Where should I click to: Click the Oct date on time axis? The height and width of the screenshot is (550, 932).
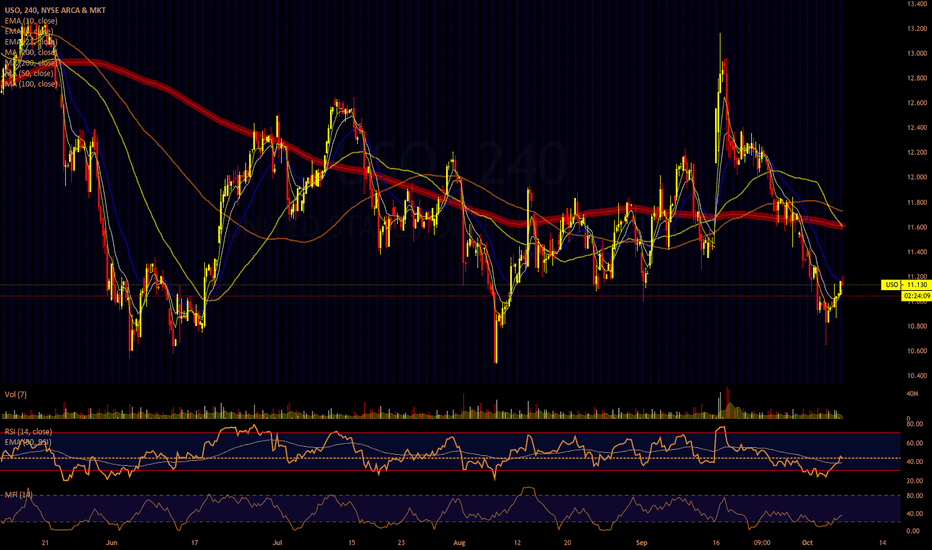(807, 542)
